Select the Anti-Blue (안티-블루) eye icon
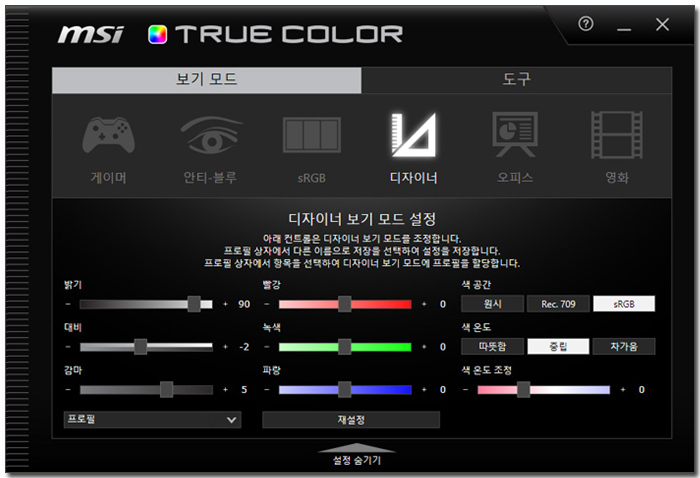 tap(211, 136)
